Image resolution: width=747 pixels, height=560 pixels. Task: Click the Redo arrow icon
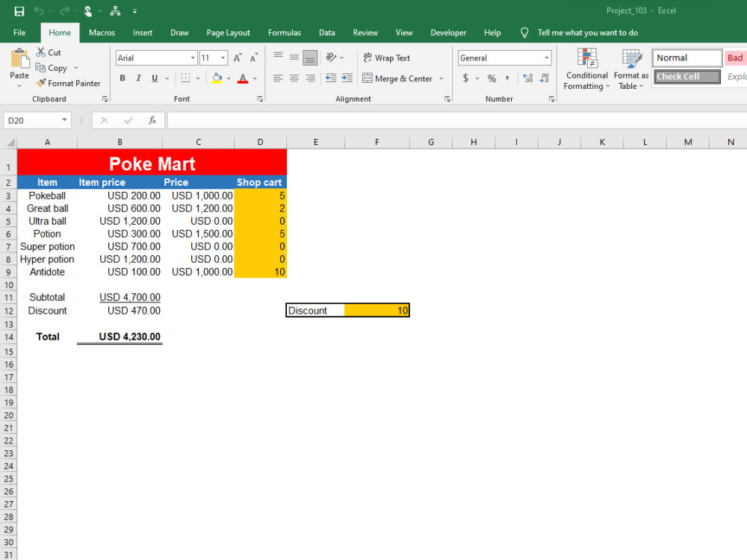click(x=64, y=11)
